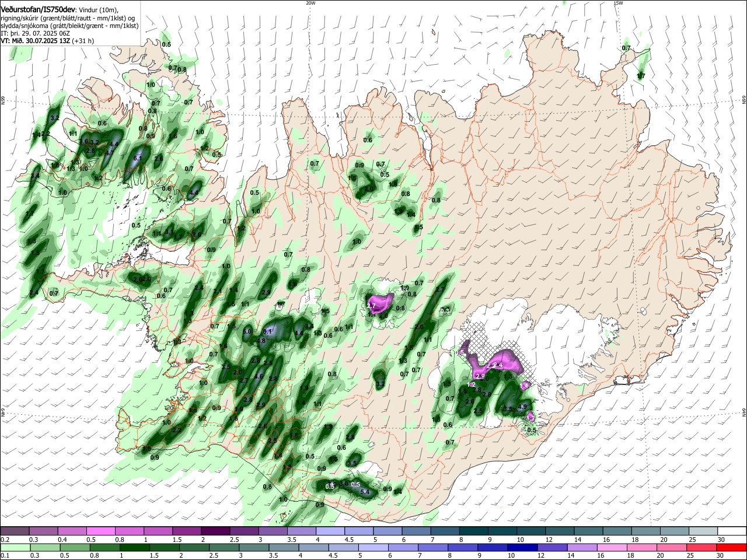Image resolution: width=747 pixels, height=560 pixels.
Task: Click the dark teal swatch between 8 and 9, upper row
Action: click(x=473, y=531)
